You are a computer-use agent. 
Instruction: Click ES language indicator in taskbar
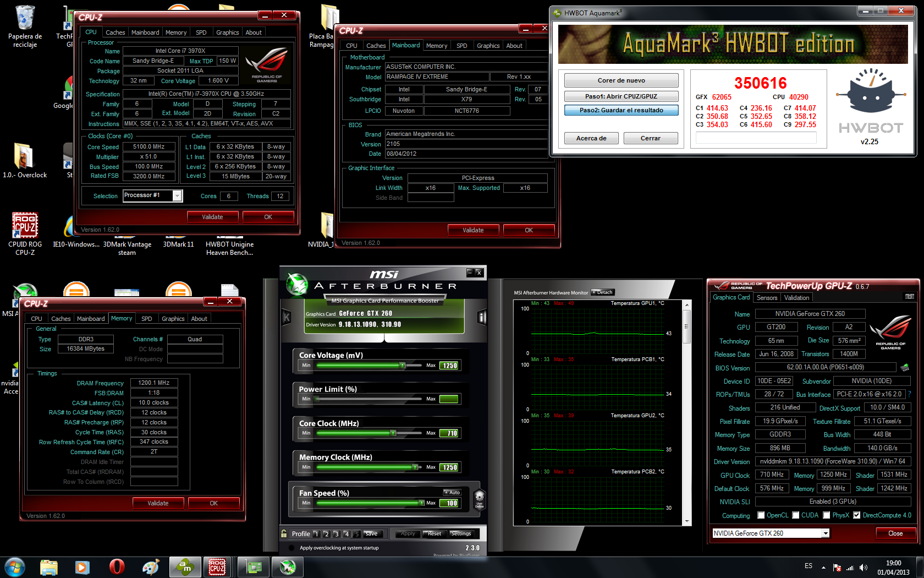(809, 566)
